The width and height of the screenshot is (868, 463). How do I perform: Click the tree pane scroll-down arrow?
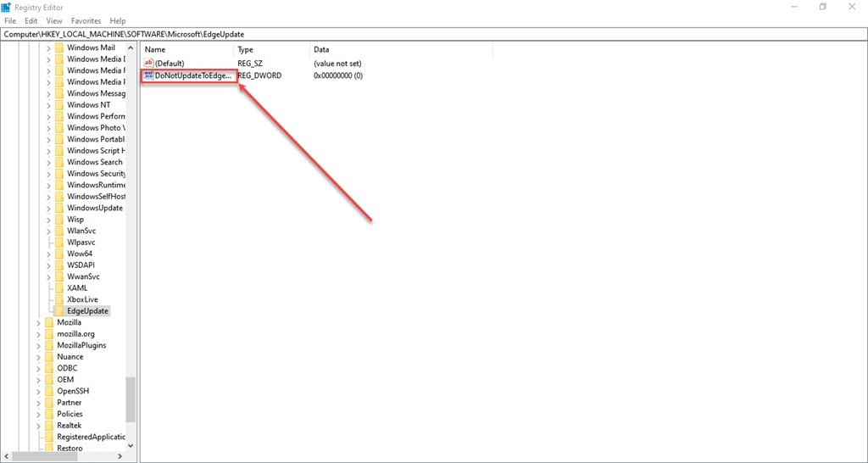pyautogui.click(x=131, y=444)
